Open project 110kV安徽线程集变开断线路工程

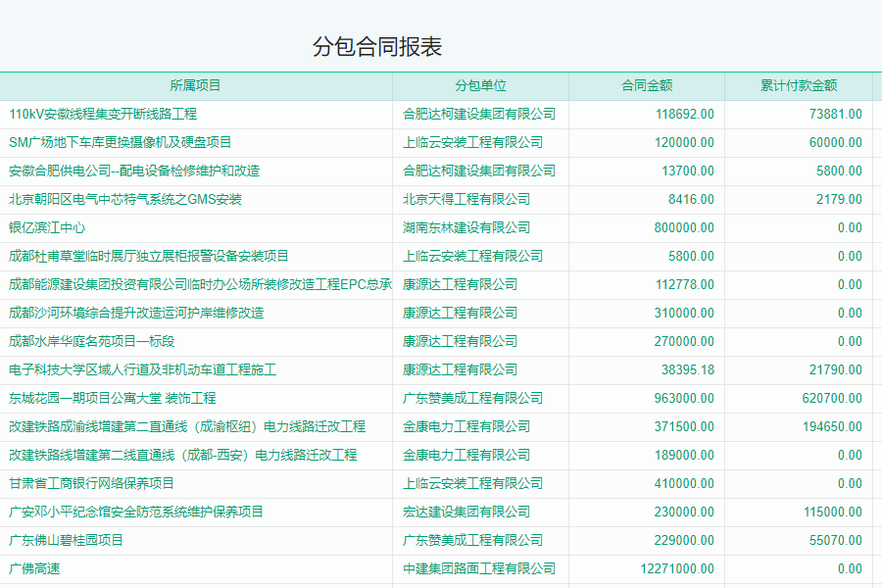coord(103,115)
